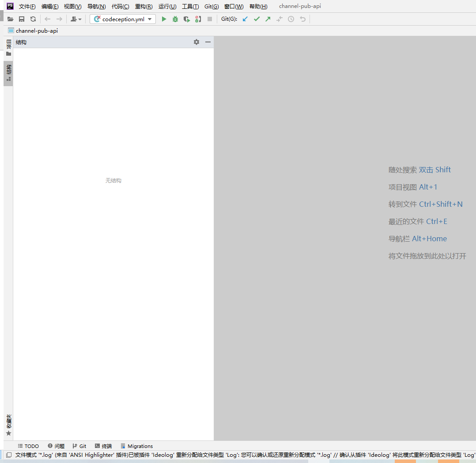476x463 pixels.
Task: Toggle the 结构 sidebar tool window
Action: [8, 73]
